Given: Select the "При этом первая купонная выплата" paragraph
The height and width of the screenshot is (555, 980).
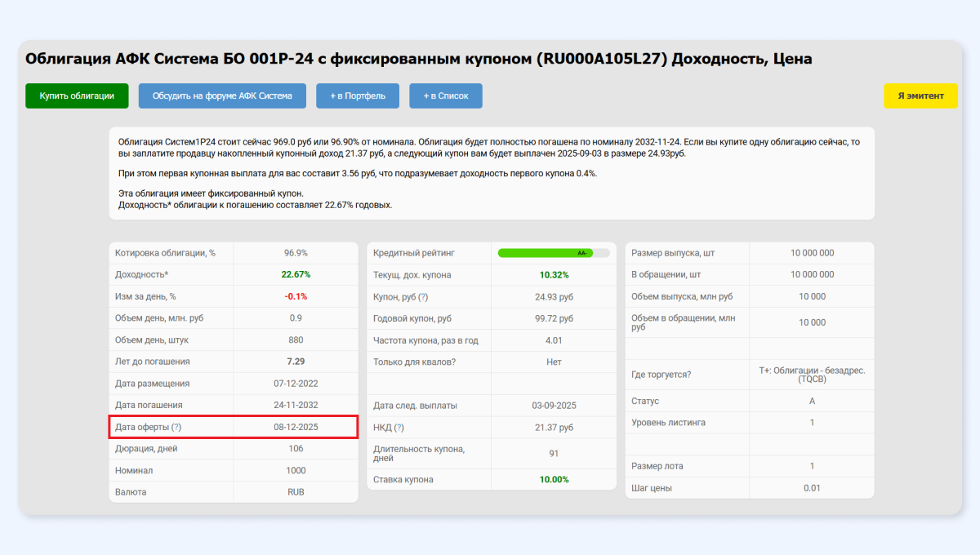Looking at the screenshot, I should [x=358, y=175].
